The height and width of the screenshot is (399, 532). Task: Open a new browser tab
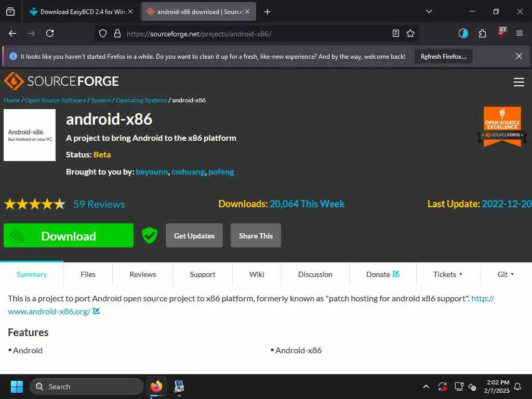click(268, 12)
